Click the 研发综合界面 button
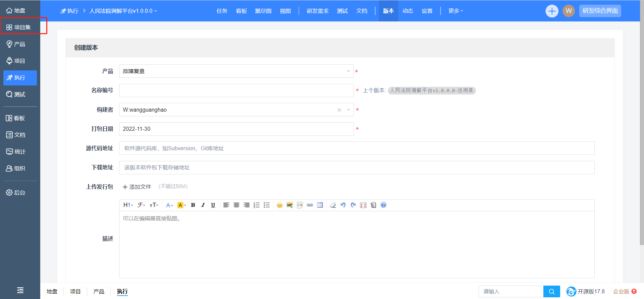 [600, 11]
